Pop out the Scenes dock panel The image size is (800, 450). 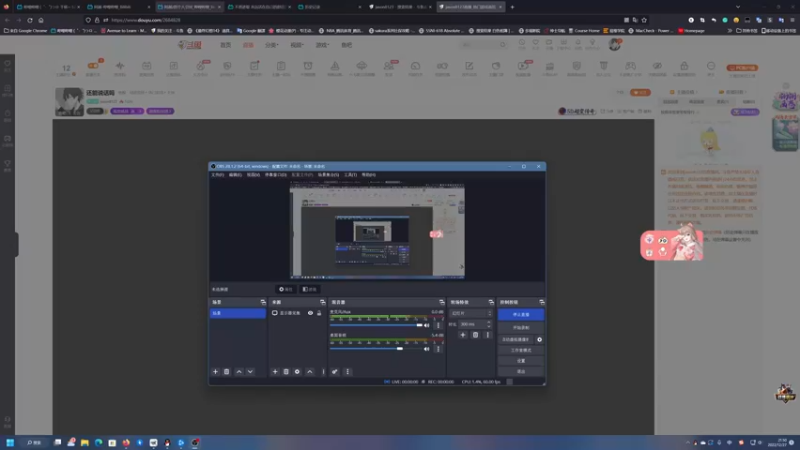263,302
